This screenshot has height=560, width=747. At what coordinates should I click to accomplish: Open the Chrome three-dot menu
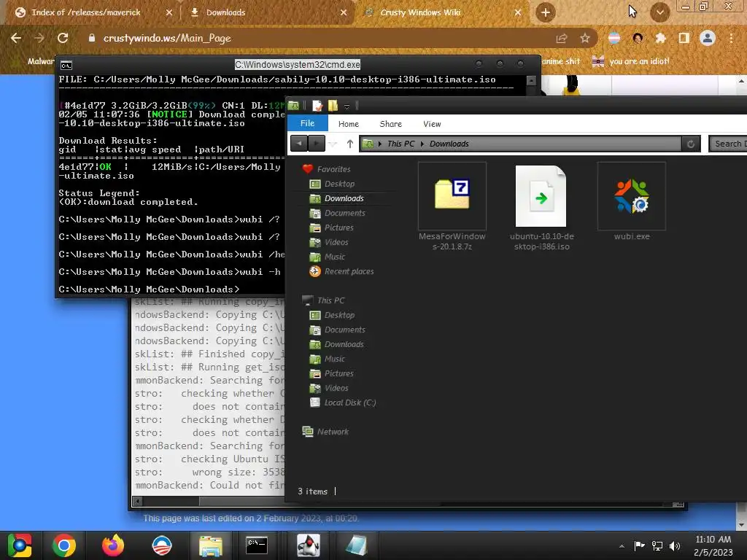tap(731, 38)
